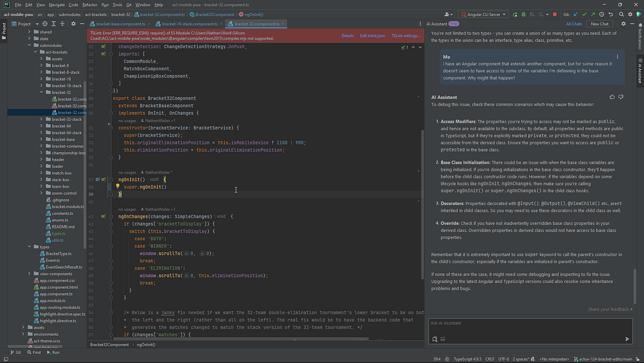Thumbs down the AI Assistant response
This screenshot has width=644, height=363.
[x=621, y=97]
